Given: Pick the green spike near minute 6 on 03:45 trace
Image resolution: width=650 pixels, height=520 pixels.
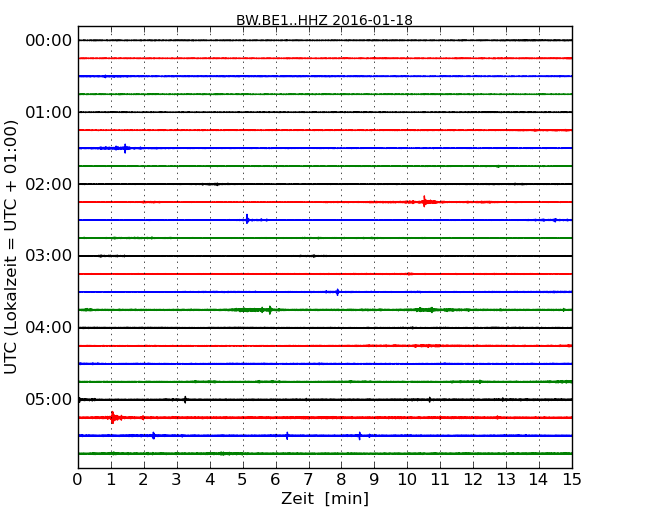Looking at the screenshot, I should (x=270, y=310).
